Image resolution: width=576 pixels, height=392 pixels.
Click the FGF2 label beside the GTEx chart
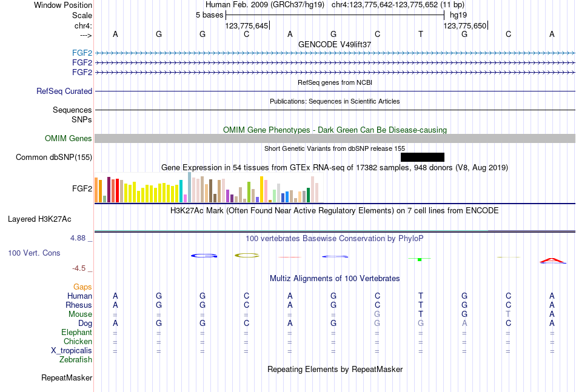pyautogui.click(x=82, y=188)
